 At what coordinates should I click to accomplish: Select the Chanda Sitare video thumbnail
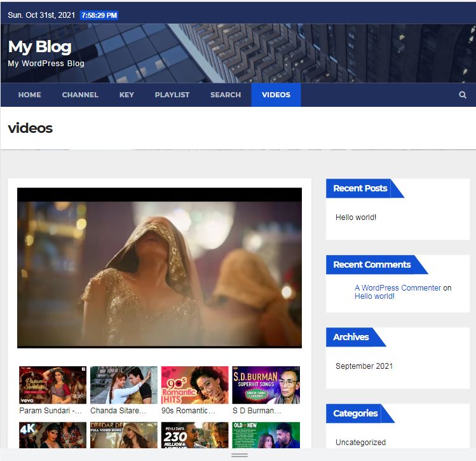[124, 385]
